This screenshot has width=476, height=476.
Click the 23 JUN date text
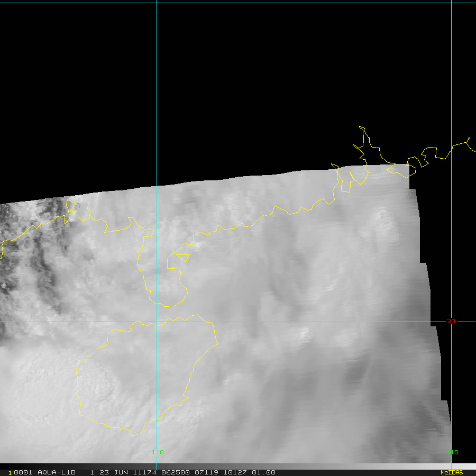coord(114,472)
